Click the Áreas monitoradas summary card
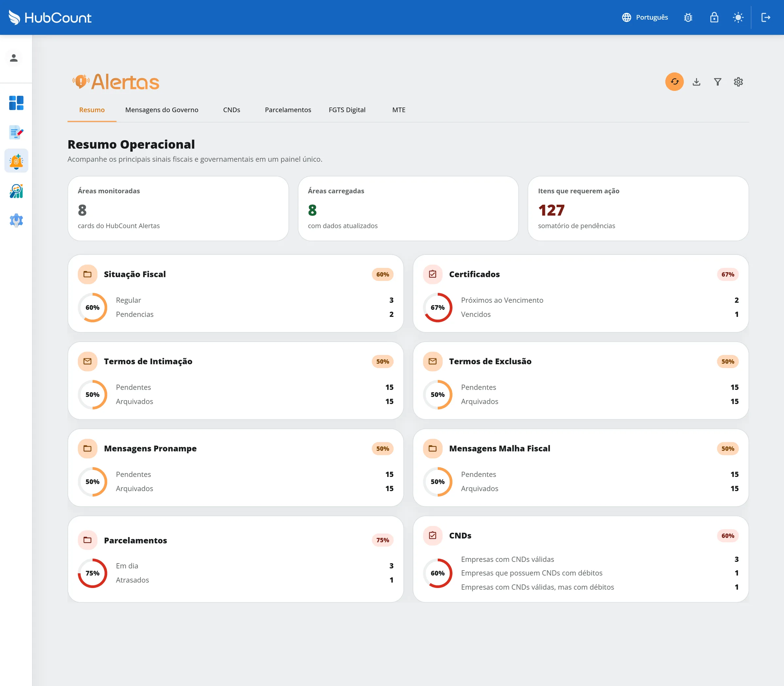This screenshot has height=686, width=784. point(178,209)
